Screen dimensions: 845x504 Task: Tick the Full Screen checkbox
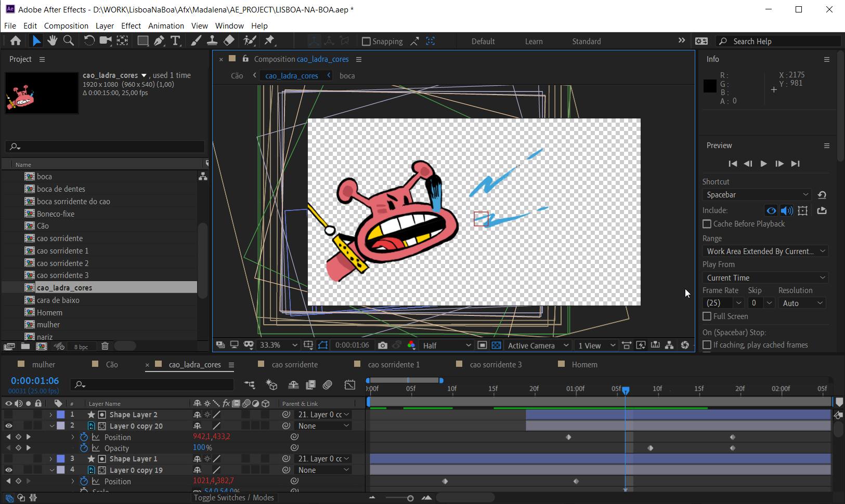[707, 316]
